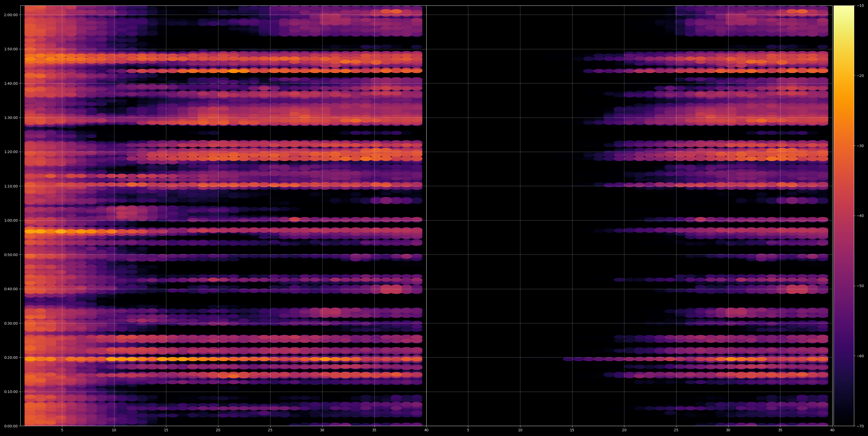Image resolution: width=868 pixels, height=436 pixels.
Task: Select x-axis tick "10" under the right heatmap
Action: tap(520, 430)
